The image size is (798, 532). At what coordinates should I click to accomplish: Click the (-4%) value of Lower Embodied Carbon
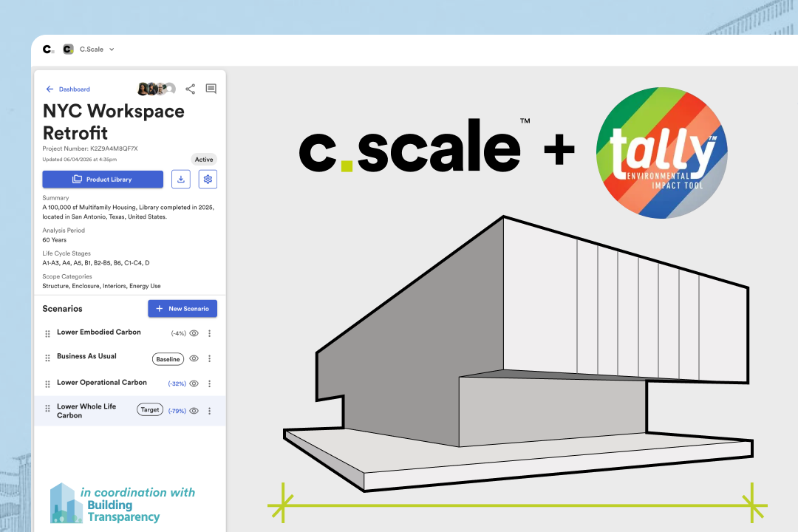pos(179,333)
